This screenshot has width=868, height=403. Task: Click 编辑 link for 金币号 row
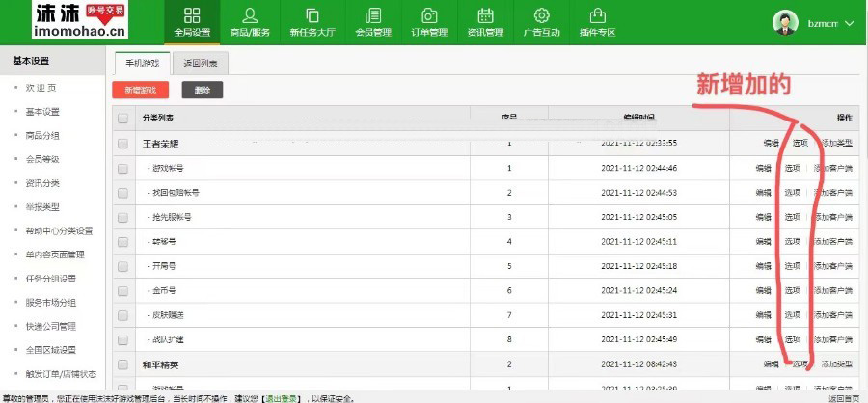764,291
